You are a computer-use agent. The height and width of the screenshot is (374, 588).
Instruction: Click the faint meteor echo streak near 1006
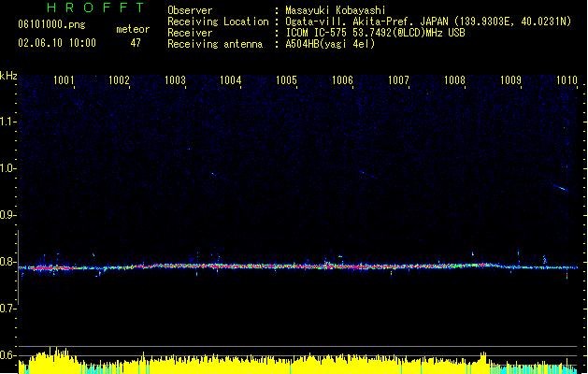click(x=367, y=175)
